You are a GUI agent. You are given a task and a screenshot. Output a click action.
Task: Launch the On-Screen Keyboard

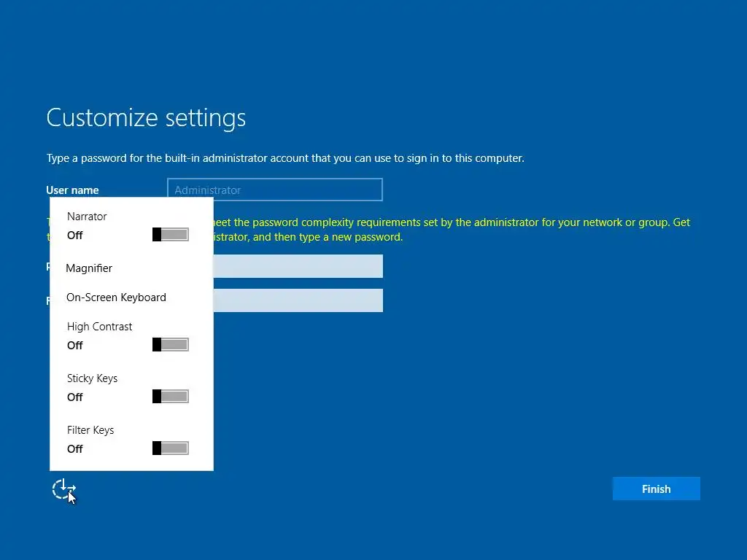coord(116,297)
